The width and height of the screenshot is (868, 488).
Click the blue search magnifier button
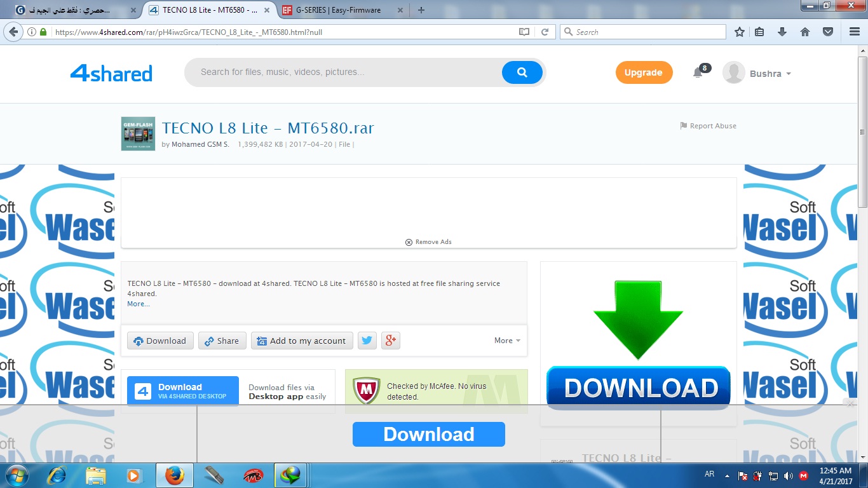[522, 72]
